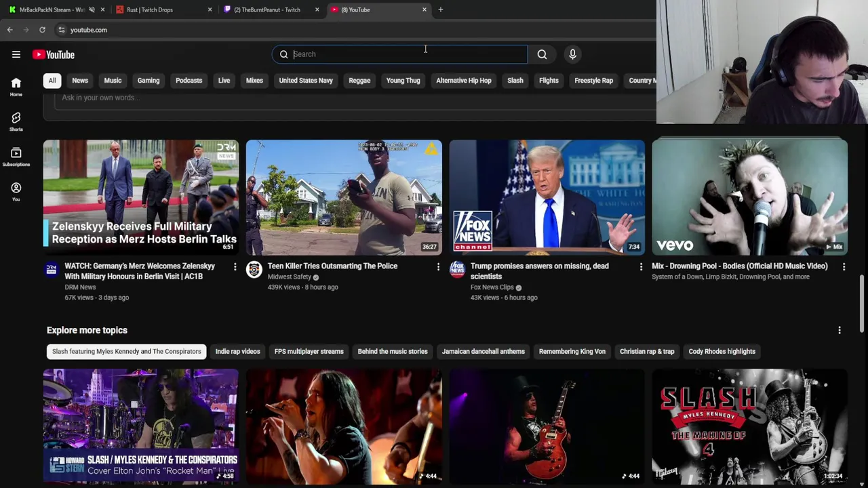This screenshot has height=488, width=868.
Task: Select the Slash filter chip
Action: pyautogui.click(x=515, y=81)
